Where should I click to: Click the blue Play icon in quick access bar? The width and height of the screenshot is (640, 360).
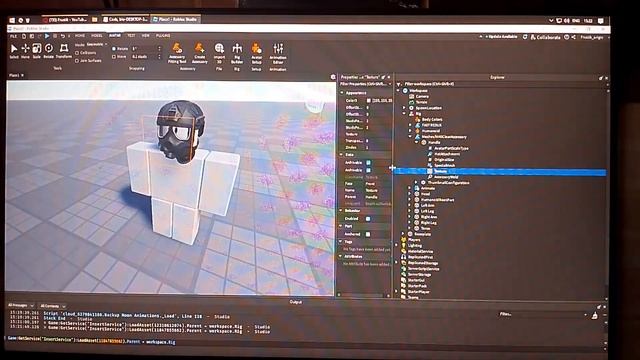coord(47,36)
